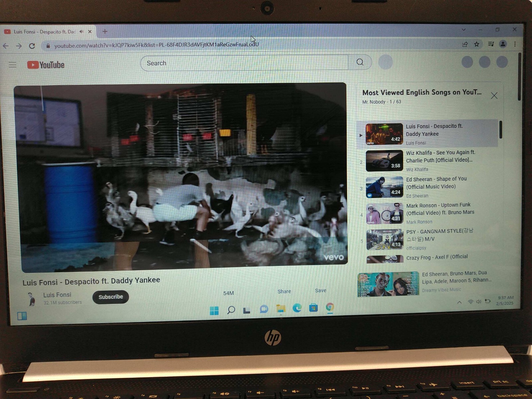This screenshot has width=532, height=399.
Task: Open Task View on the taskbar
Action: point(247,311)
